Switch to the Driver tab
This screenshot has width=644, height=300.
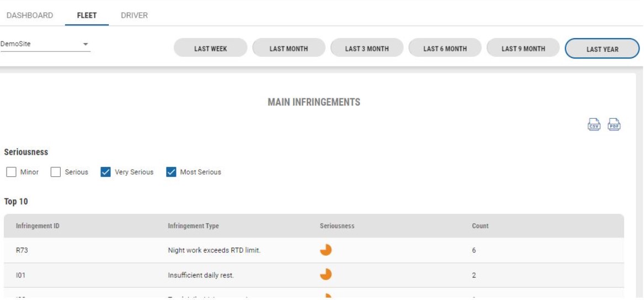[134, 15]
